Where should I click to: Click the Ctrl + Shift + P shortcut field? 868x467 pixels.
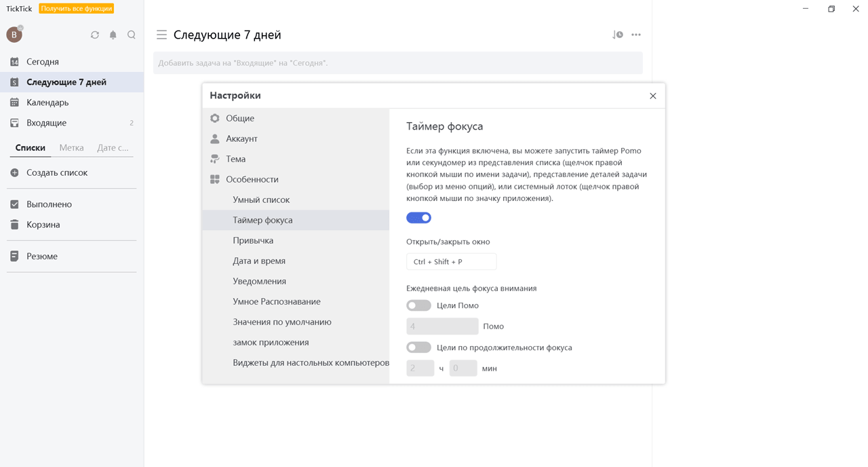[x=452, y=261]
